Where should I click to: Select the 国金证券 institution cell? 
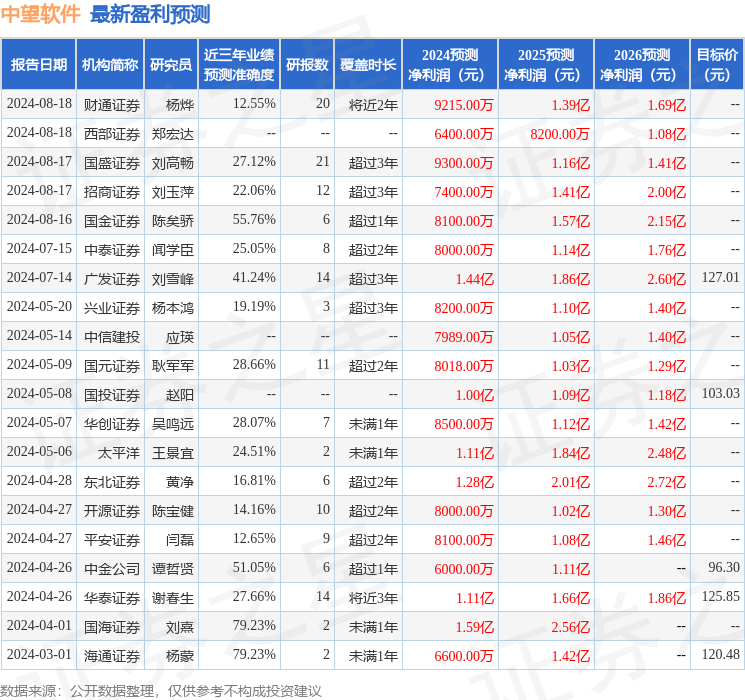click(112, 221)
